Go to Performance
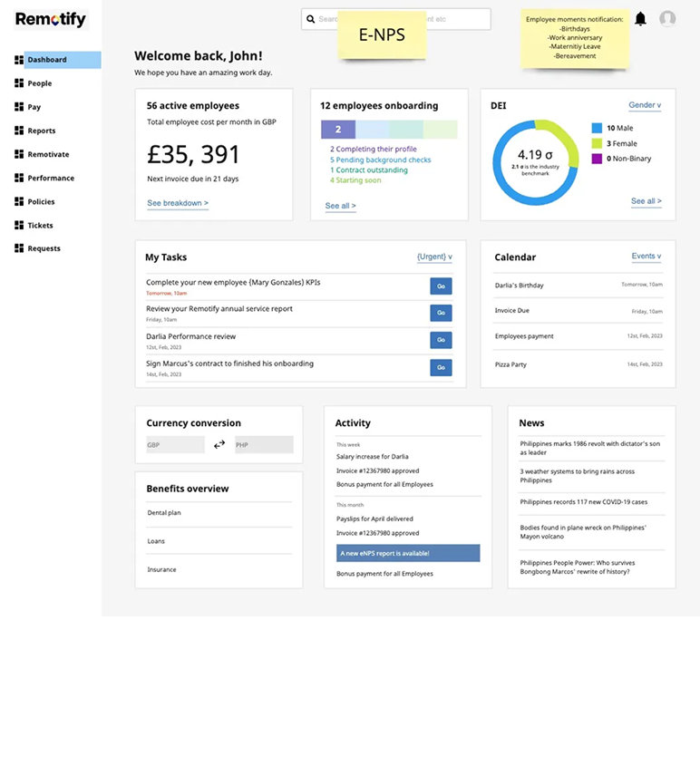The width and height of the screenshot is (700, 766). coord(51,178)
